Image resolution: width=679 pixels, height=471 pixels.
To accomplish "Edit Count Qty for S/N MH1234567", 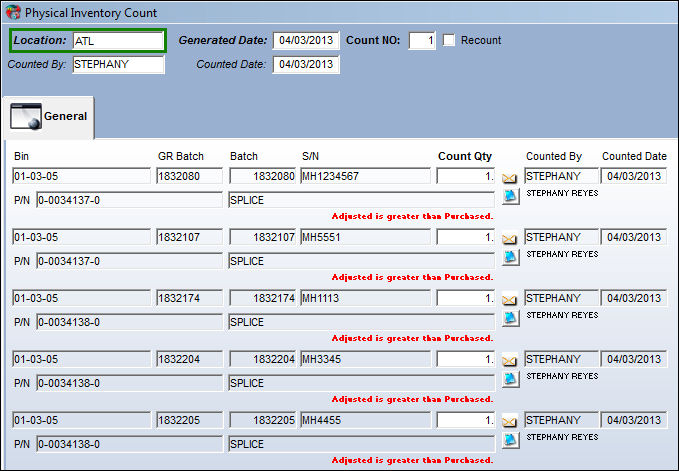I will coord(466,176).
